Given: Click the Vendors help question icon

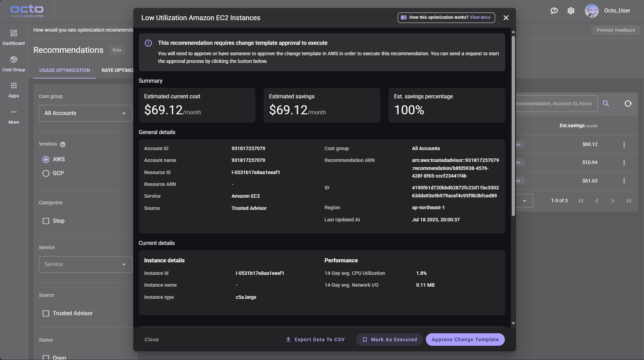Looking at the screenshot, I should click(63, 145).
